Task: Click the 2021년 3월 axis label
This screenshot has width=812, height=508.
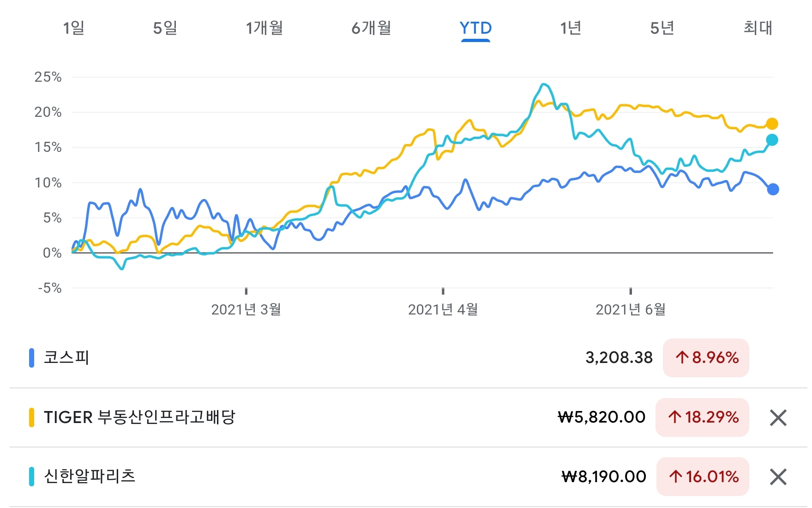Action: (x=246, y=309)
